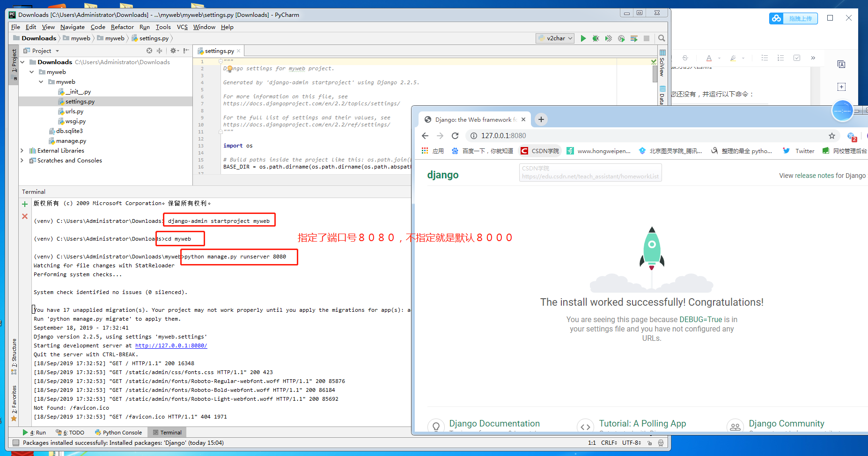The height and width of the screenshot is (456, 868).
Task: Bookmark the page with the star icon
Action: (x=832, y=136)
